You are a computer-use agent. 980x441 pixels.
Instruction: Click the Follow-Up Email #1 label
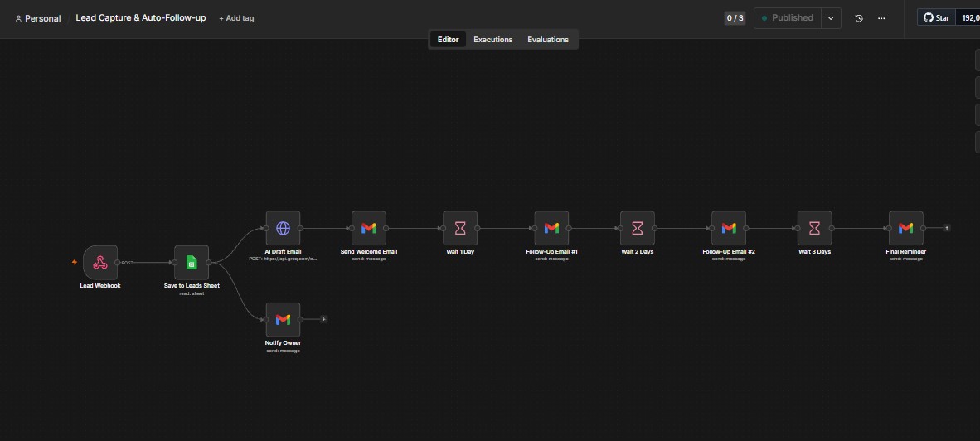click(x=552, y=251)
